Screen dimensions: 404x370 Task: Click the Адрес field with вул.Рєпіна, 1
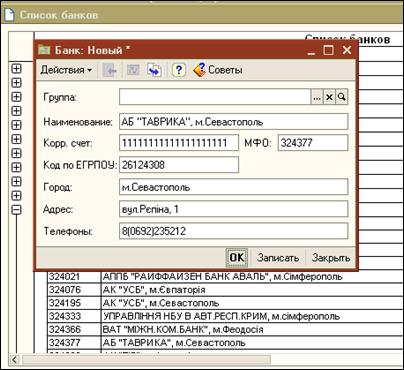click(x=233, y=209)
